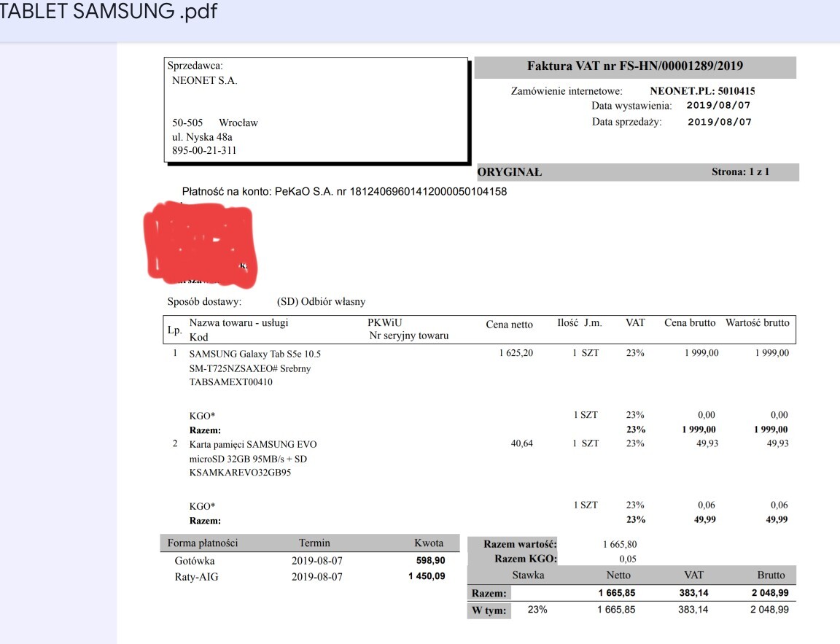Click the 'ORYGINAŁ' label
The image size is (840, 644).
510,172
